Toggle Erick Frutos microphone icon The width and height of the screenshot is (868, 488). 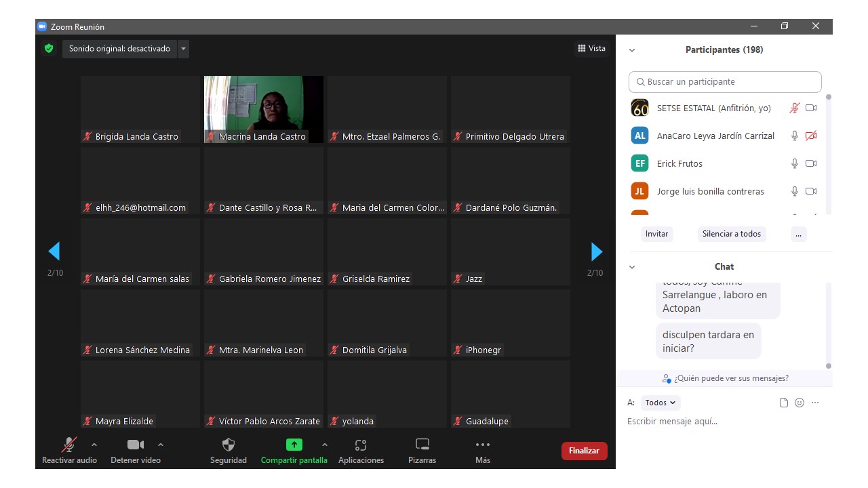click(x=794, y=163)
